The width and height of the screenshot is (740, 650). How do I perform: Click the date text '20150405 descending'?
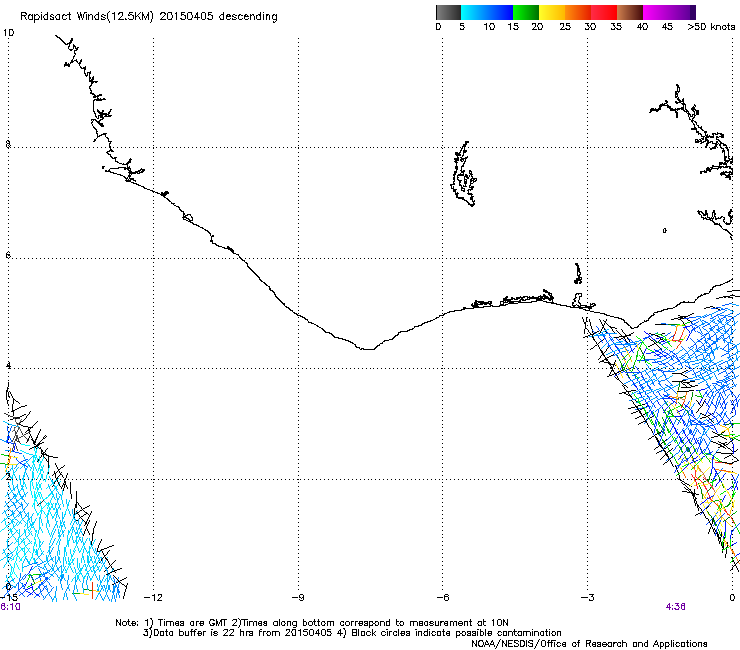[219, 16]
